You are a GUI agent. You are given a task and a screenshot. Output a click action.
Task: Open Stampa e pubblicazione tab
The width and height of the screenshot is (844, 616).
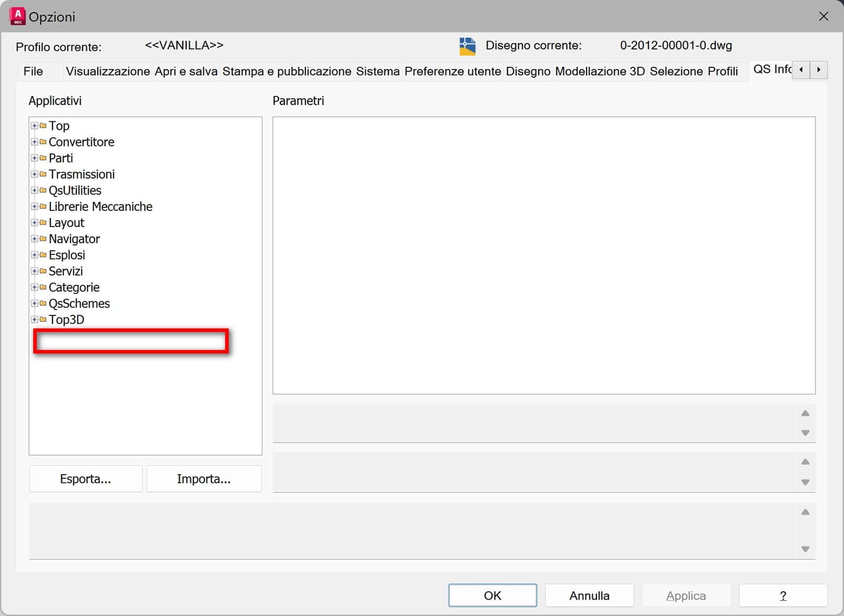[287, 71]
